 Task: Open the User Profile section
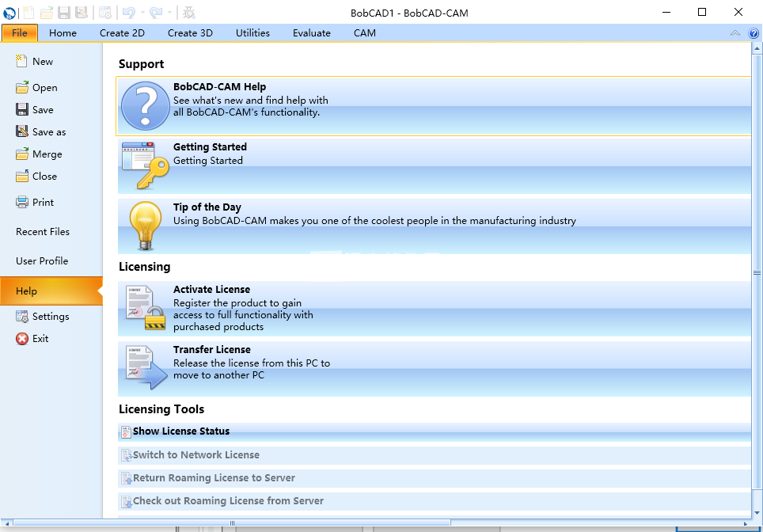coord(42,261)
